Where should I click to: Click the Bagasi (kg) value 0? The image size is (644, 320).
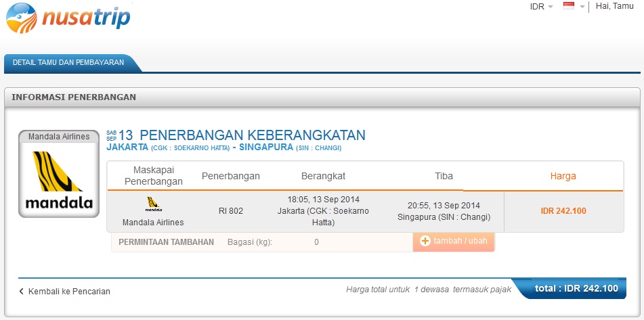tap(316, 242)
